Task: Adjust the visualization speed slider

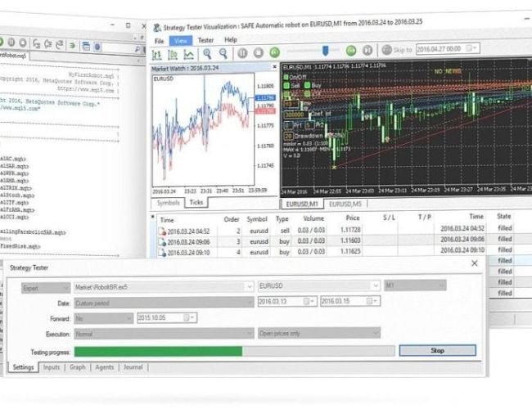Action: tap(326, 51)
